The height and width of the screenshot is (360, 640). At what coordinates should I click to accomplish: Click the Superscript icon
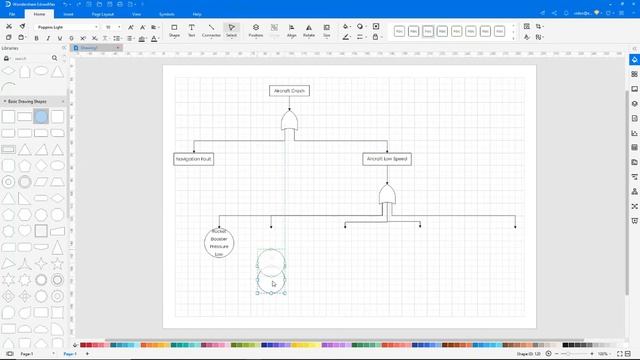(83, 38)
